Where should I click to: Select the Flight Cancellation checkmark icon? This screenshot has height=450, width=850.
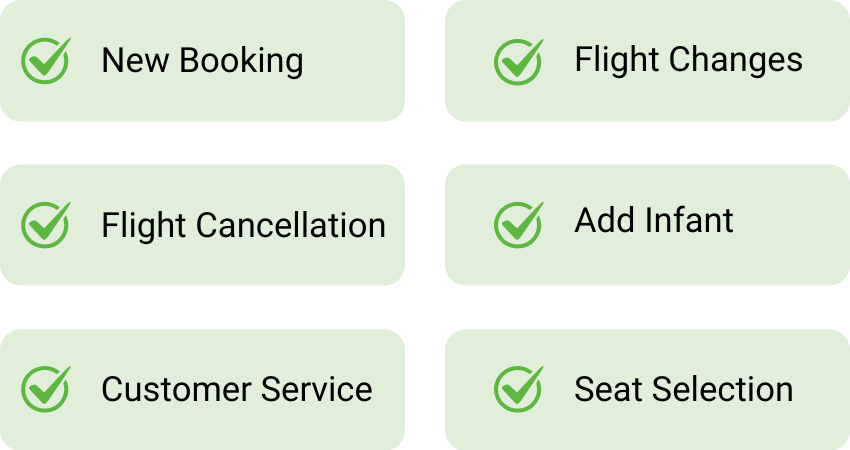(x=46, y=225)
